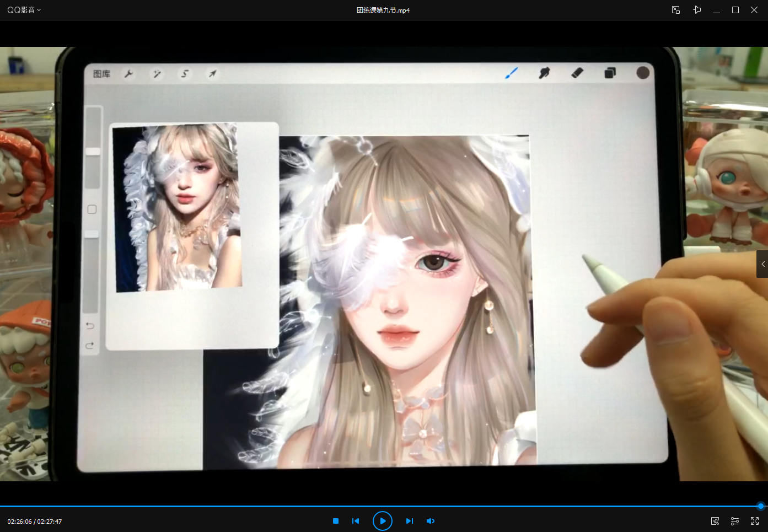Stop the video playback
Screen dimensions: 768x532
pos(336,521)
